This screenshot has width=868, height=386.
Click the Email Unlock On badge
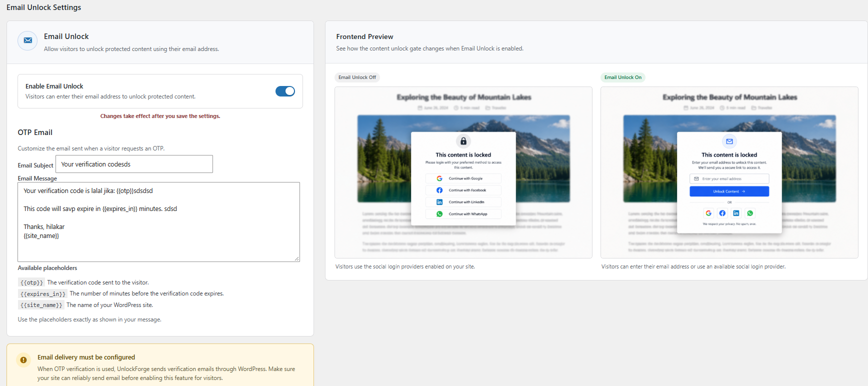pyautogui.click(x=623, y=77)
